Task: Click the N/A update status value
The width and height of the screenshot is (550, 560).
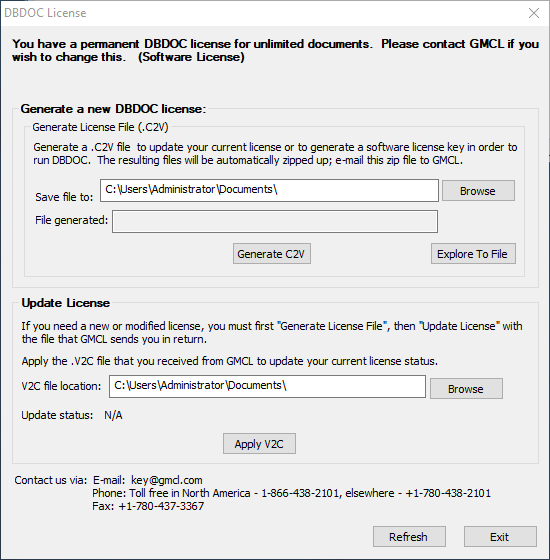Action: [113, 415]
